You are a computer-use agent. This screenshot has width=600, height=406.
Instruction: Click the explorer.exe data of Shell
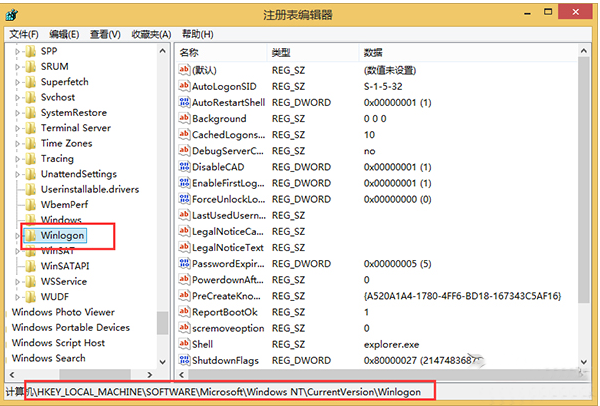(x=391, y=344)
